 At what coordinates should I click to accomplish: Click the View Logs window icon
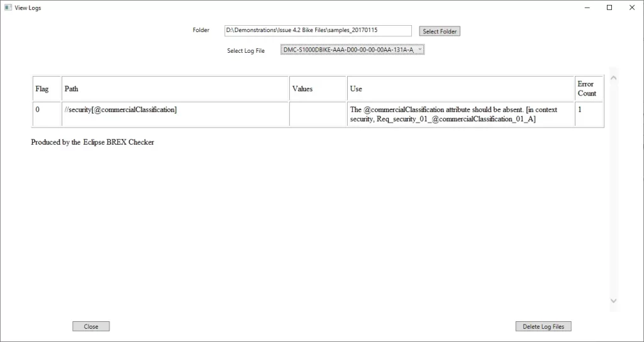[x=8, y=8]
